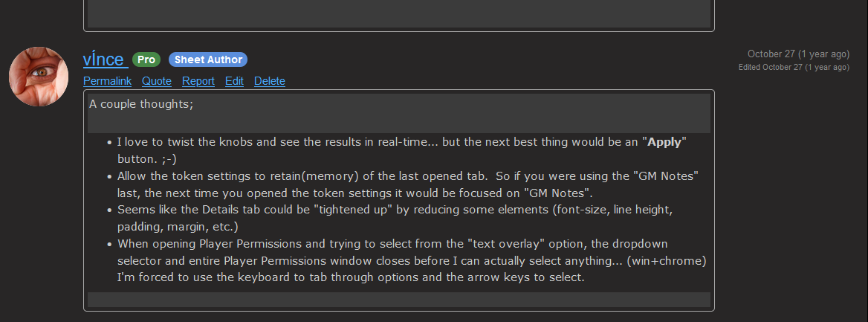Report this forum post

pyautogui.click(x=198, y=81)
